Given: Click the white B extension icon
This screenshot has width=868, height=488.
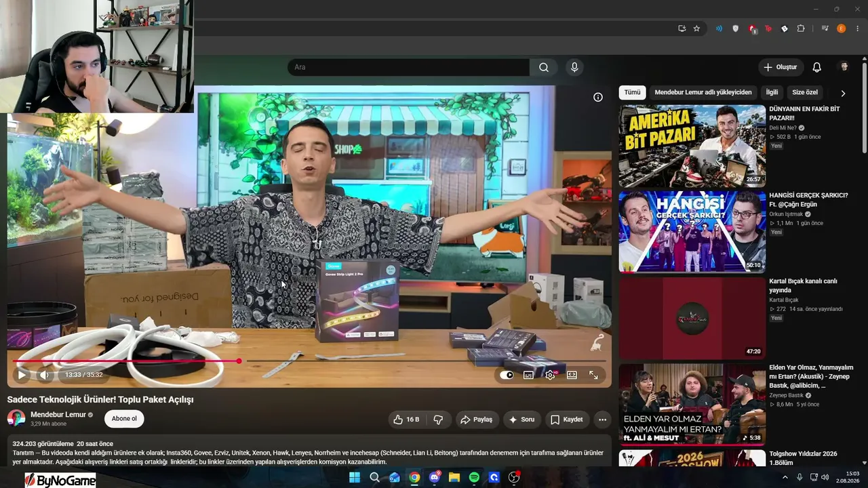Looking at the screenshot, I should (x=785, y=28).
